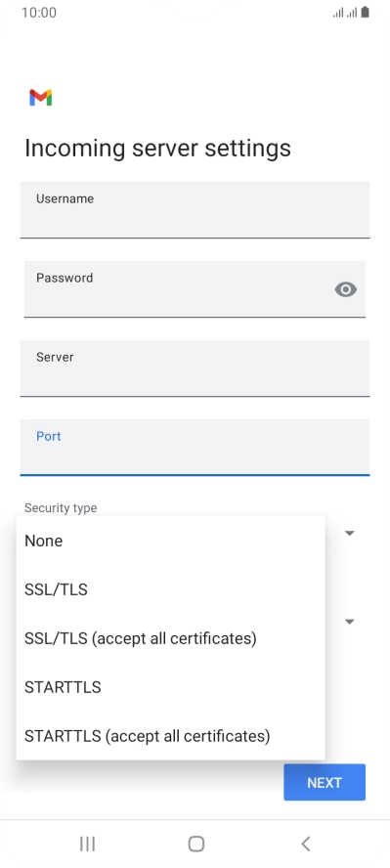Image resolution: width=390 pixels, height=868 pixels.
Task: Tap the 10:00 clock in status bar
Action: pyautogui.click(x=39, y=13)
